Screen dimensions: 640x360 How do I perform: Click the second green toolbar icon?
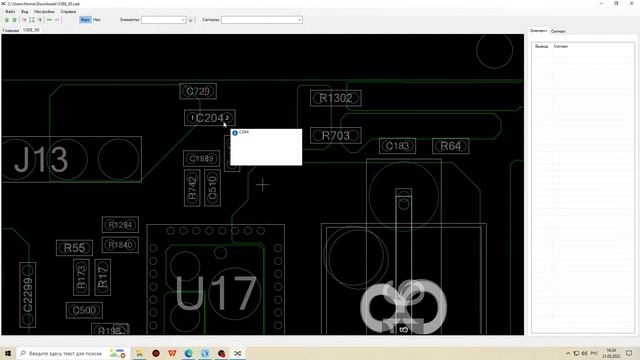14,20
